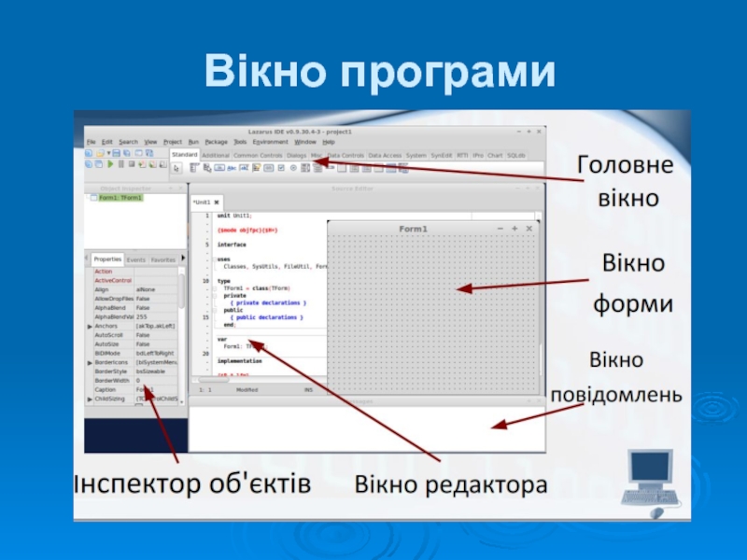The height and width of the screenshot is (560, 747).
Task: Click the '{ private declarations }' comment
Action: [x=268, y=302]
